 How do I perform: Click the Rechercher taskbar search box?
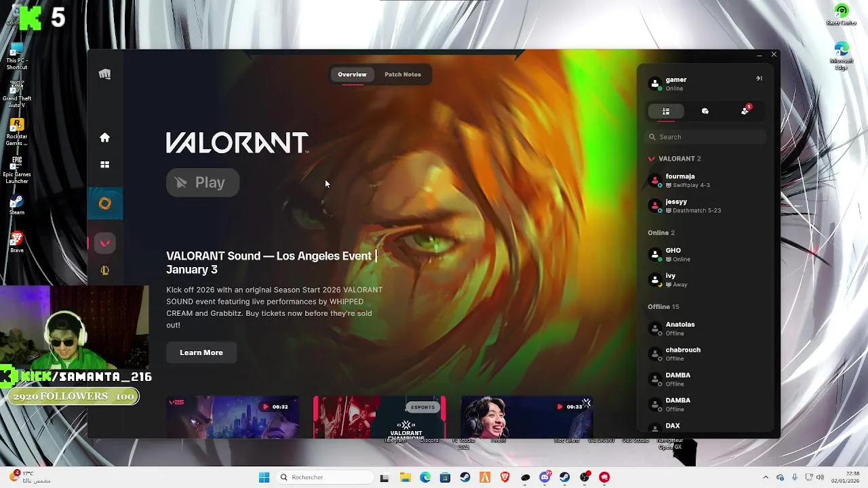324,477
